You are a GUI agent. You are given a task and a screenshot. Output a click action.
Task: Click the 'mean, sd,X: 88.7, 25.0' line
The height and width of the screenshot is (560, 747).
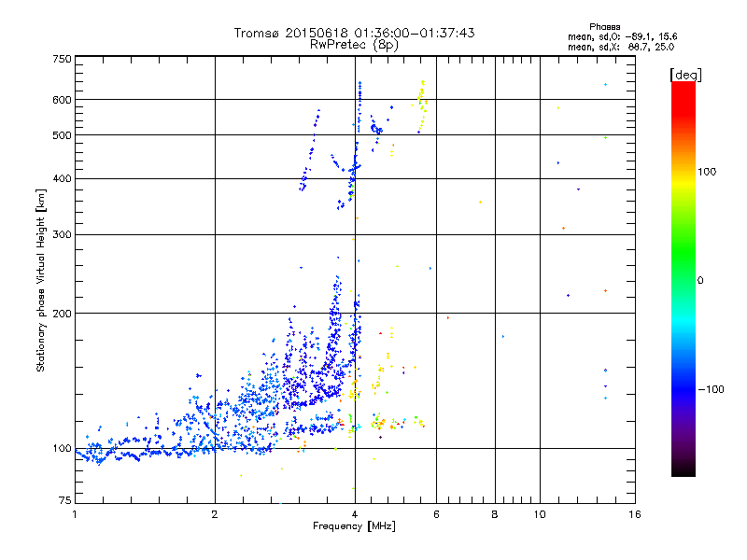pos(621,47)
